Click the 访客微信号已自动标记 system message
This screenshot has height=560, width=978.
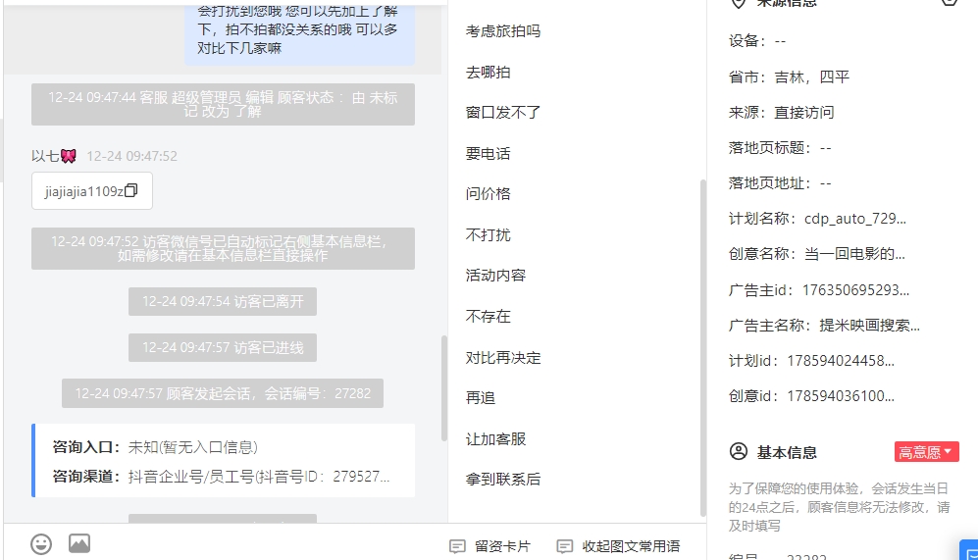pos(223,248)
